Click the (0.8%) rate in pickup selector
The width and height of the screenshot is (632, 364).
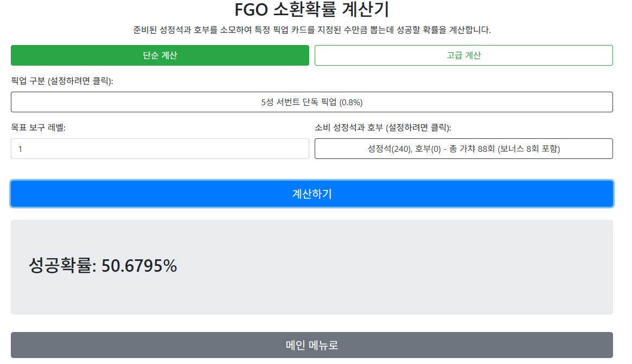pyautogui.click(x=351, y=102)
